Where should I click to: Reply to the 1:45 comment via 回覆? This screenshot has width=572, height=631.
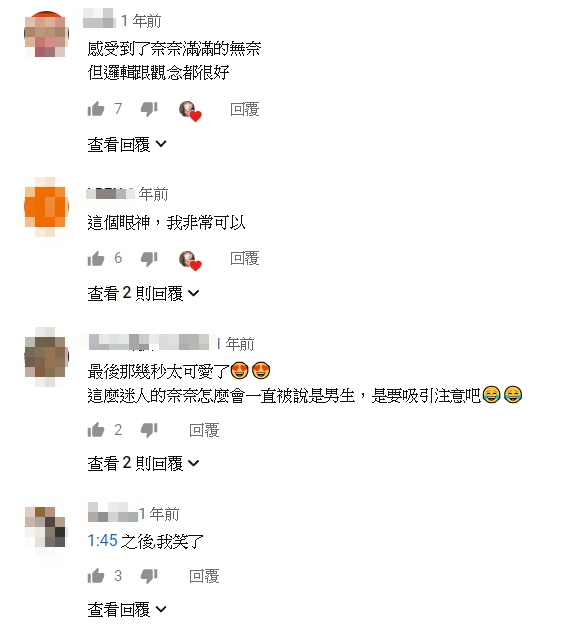click(x=204, y=576)
